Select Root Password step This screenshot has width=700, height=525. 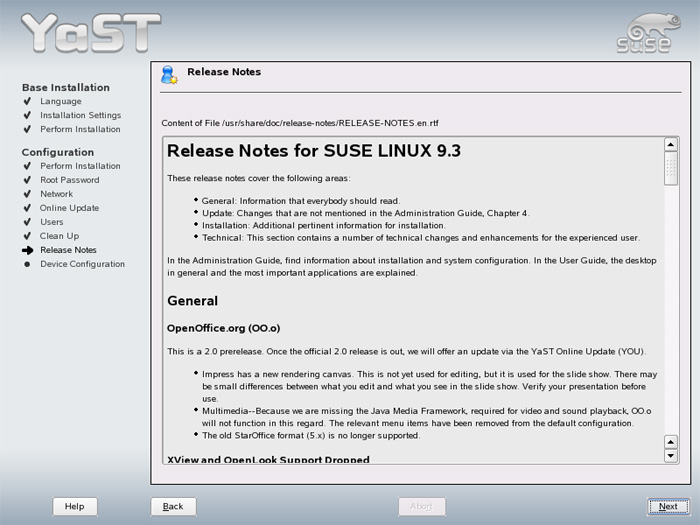pyautogui.click(x=70, y=180)
